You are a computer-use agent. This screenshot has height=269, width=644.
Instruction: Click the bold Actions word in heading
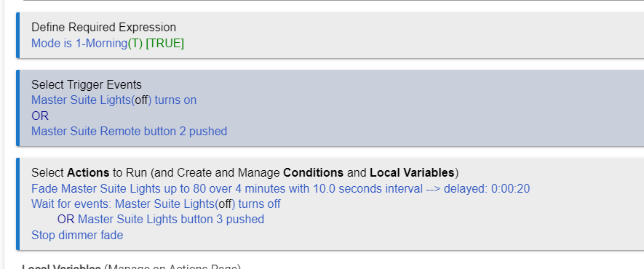click(88, 172)
